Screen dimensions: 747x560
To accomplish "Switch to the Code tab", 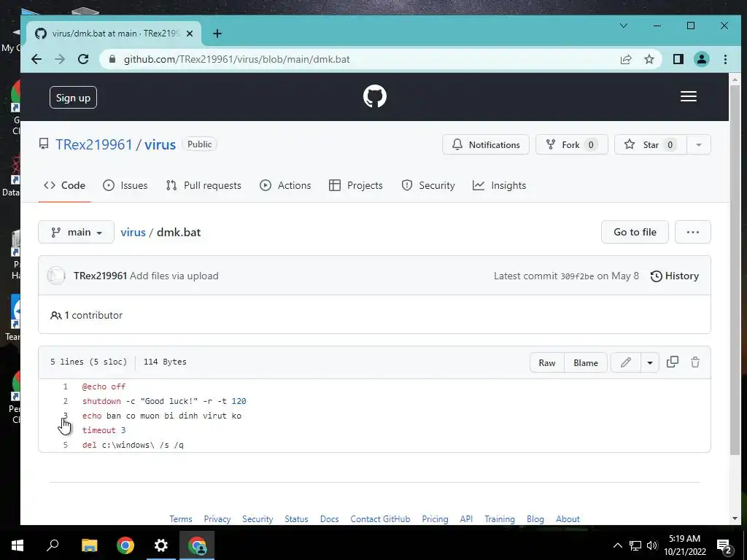I will pyautogui.click(x=64, y=185).
